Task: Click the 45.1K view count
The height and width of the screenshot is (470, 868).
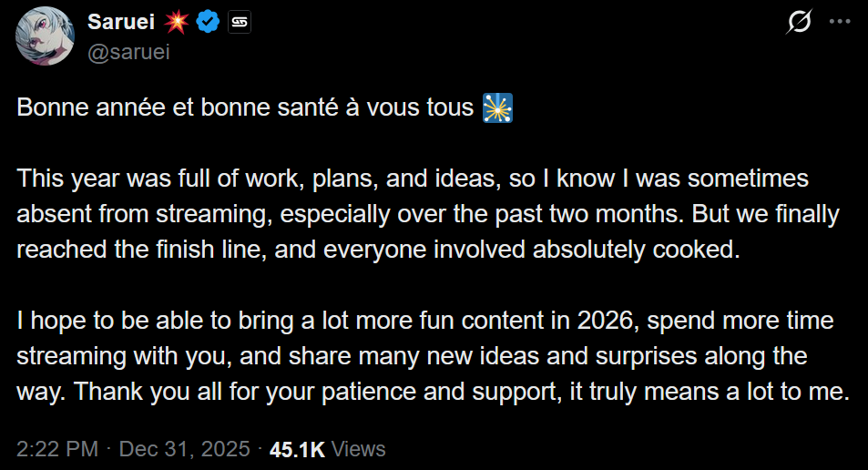Action: (297, 450)
